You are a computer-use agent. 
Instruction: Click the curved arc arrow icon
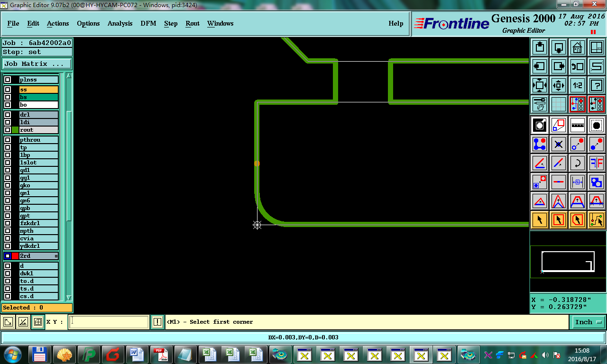coord(578,163)
